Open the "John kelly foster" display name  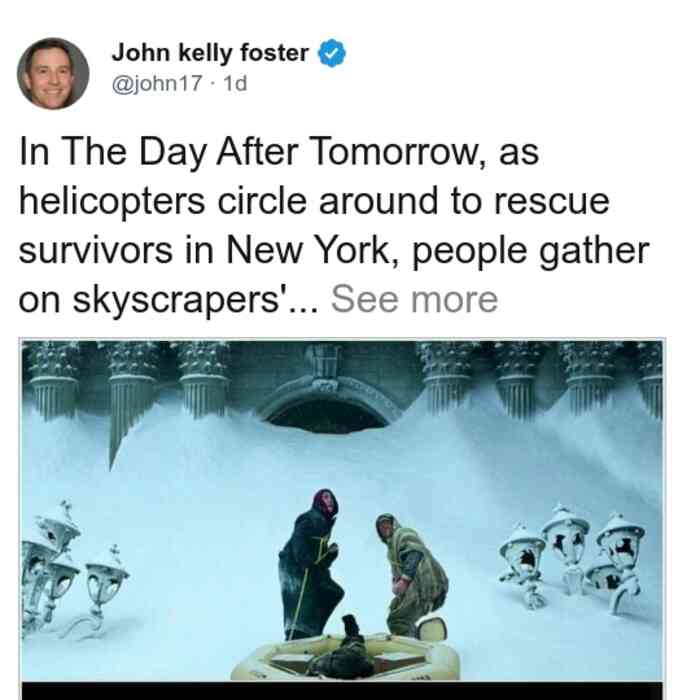point(210,53)
